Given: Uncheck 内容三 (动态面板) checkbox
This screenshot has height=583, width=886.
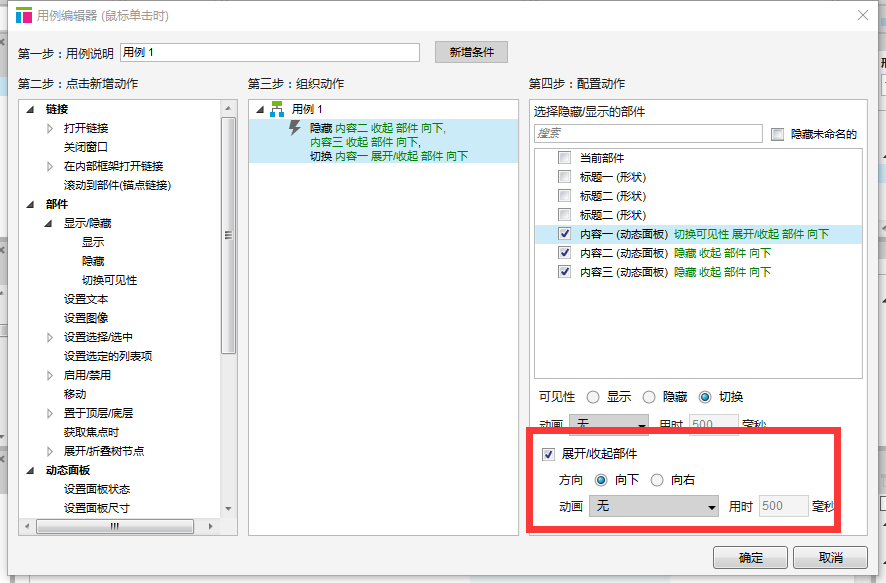Looking at the screenshot, I should click(x=564, y=272).
